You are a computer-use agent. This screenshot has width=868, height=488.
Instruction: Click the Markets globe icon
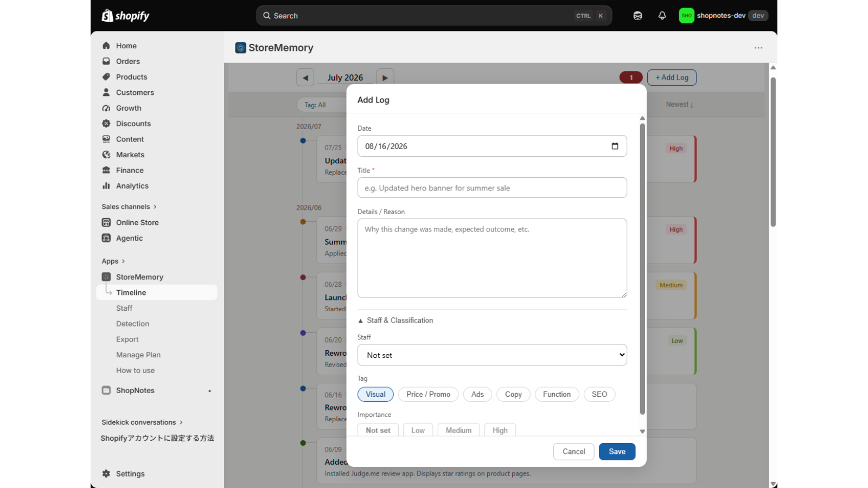point(106,155)
